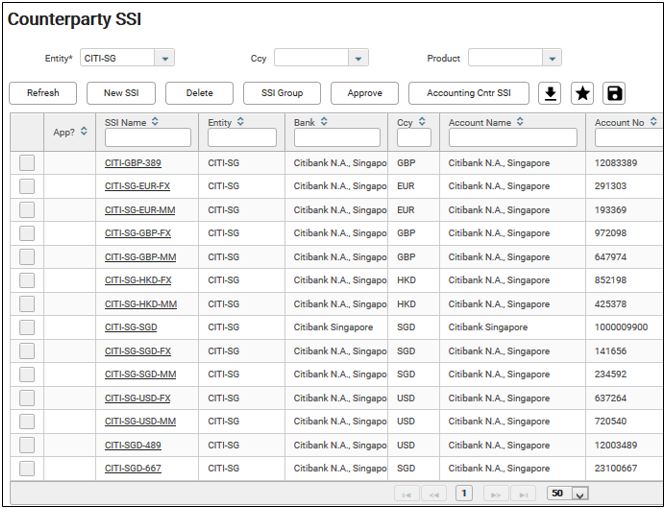
Task: Tick checkbox for CITI-SG-SGD-FX row
Action: coord(27,351)
